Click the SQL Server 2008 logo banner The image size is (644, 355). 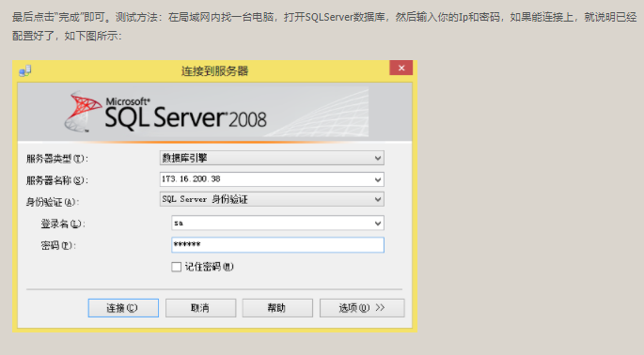pyautogui.click(x=214, y=112)
